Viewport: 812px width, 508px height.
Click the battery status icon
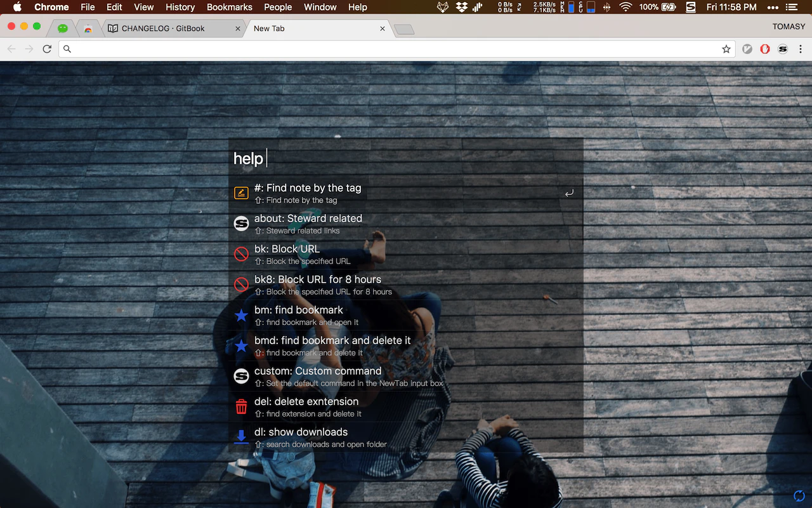coord(669,7)
